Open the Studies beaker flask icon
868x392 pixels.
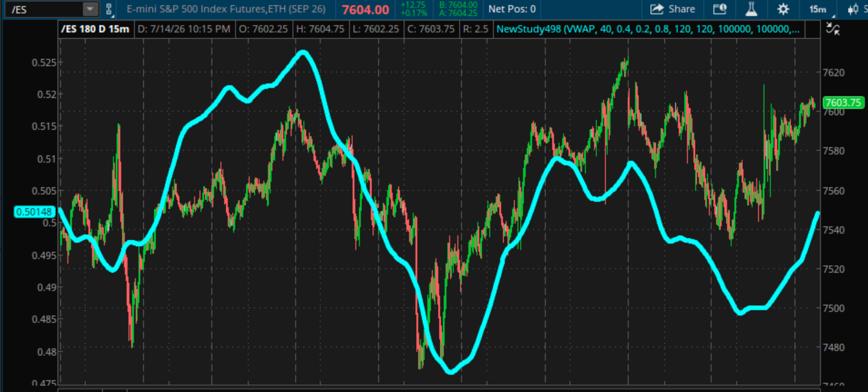[752, 9]
